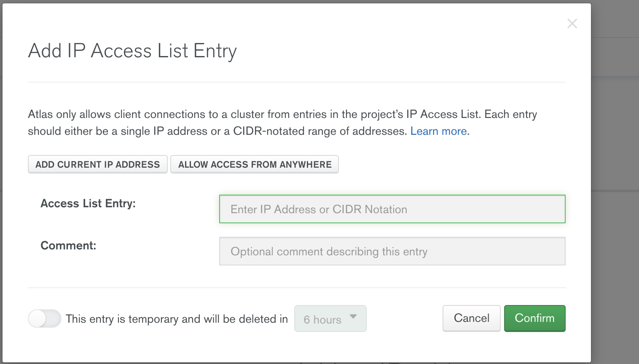Click into the optional Comment field

click(392, 251)
